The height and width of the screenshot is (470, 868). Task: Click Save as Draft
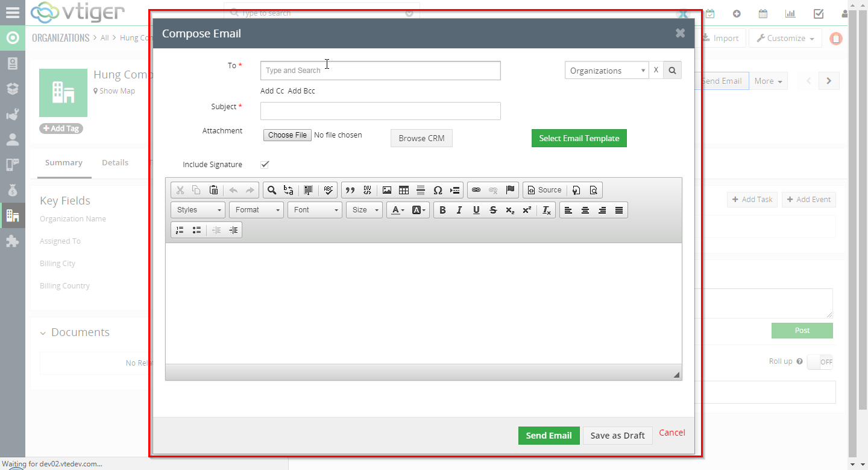[x=617, y=436]
